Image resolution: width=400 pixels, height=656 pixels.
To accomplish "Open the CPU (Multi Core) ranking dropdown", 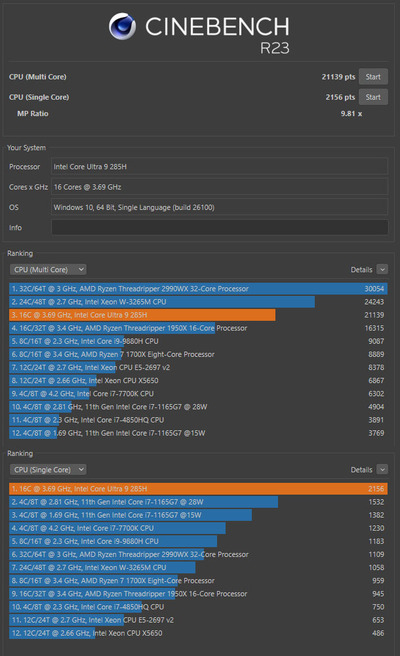I will tap(48, 269).
